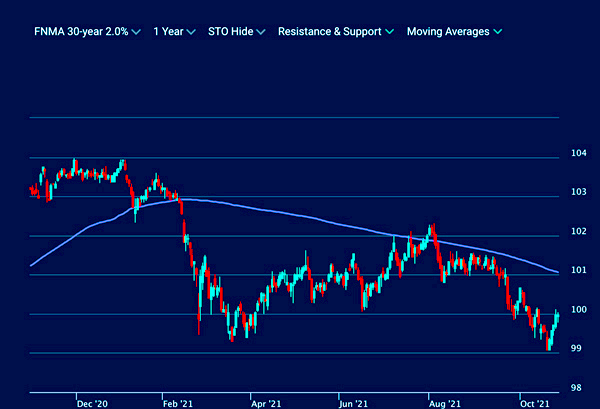This screenshot has width=600, height=409.
Task: Click the chevron next to FNMA 30-year 2.0%
Action: coord(135,32)
